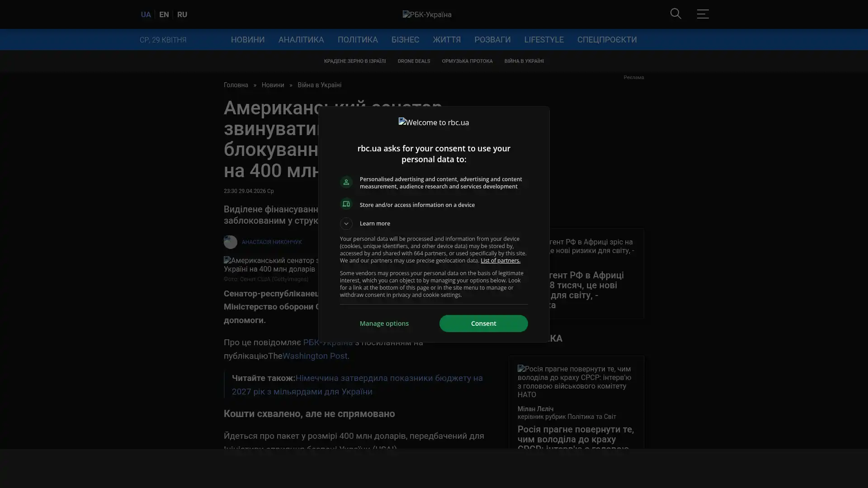The height and width of the screenshot is (488, 868).
Task: Open the РОЗВАГИ menu section
Action: pyautogui.click(x=492, y=40)
